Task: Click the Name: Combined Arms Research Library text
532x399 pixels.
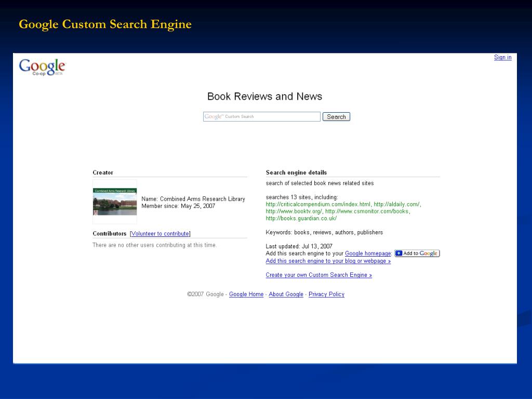Action: click(x=193, y=199)
